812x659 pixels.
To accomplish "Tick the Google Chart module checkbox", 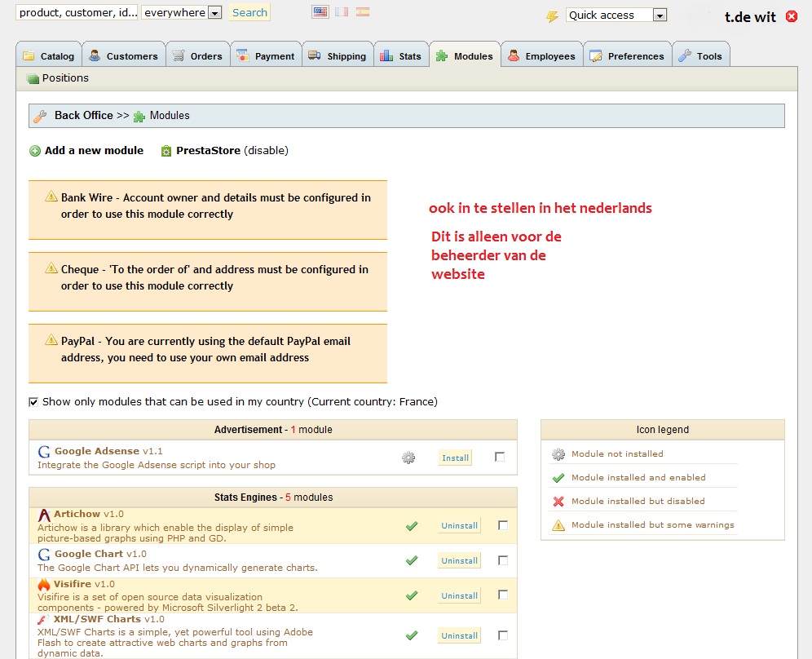I will click(x=503, y=560).
